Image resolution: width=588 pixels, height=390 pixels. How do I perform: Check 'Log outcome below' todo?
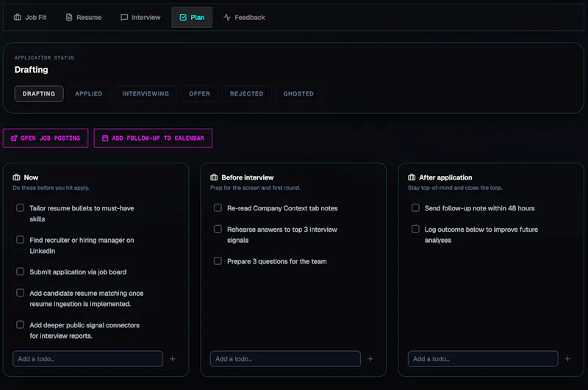tap(415, 229)
